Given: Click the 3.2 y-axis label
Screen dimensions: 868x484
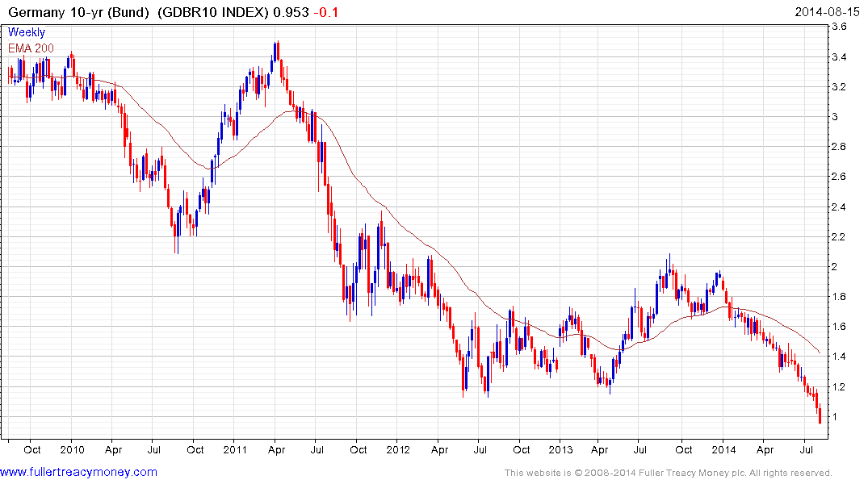Looking at the screenshot, I should (x=839, y=87).
